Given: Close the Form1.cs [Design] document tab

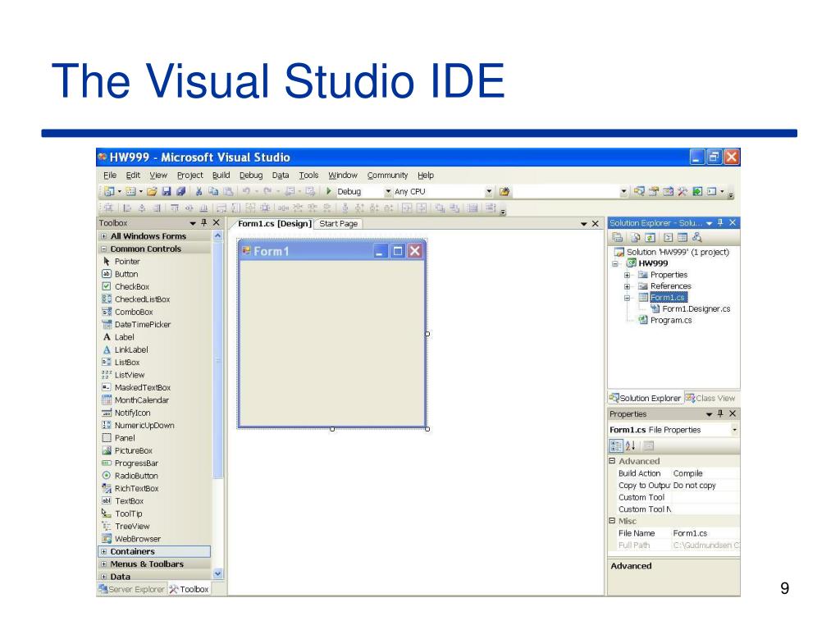Looking at the screenshot, I should (595, 223).
